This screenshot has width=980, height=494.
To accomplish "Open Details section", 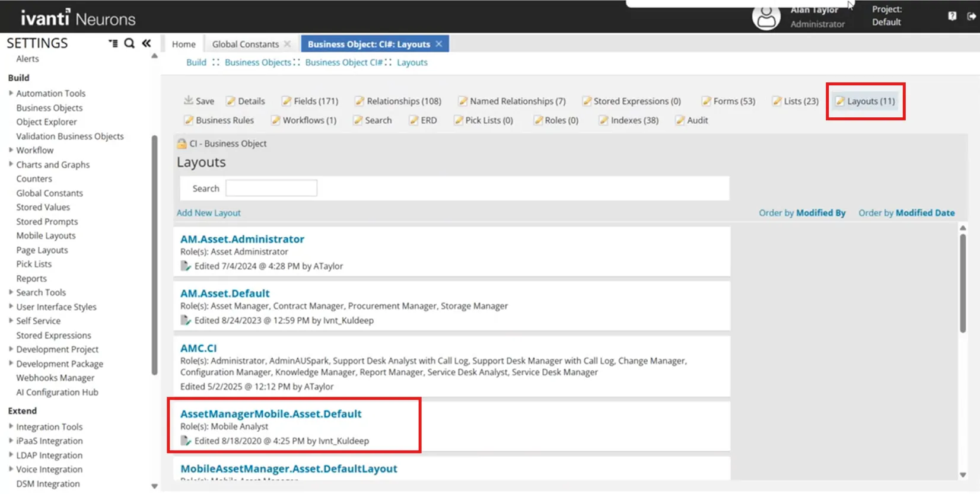I will pos(246,101).
